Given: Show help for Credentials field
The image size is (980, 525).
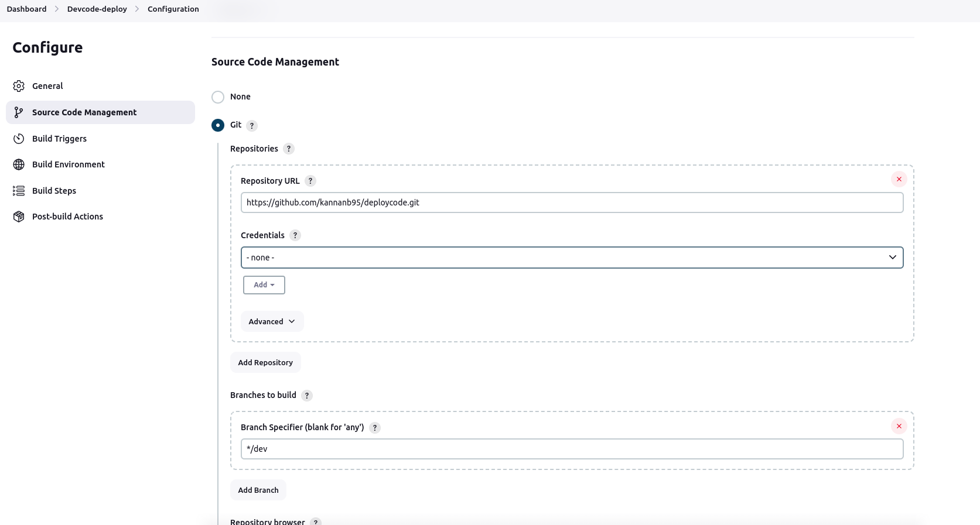Looking at the screenshot, I should tap(295, 235).
